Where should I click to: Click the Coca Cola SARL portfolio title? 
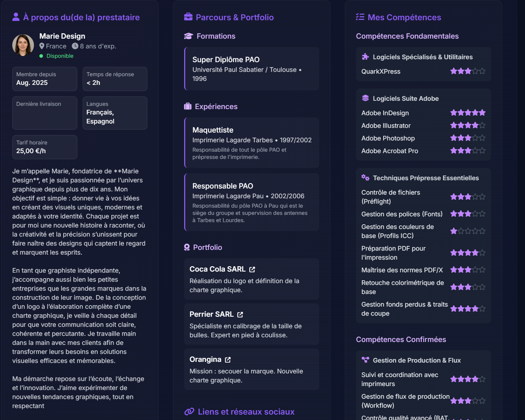[217, 269]
